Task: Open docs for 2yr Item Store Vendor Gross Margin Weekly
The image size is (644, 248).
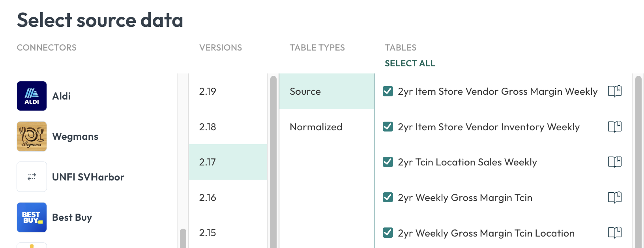Action: point(615,91)
